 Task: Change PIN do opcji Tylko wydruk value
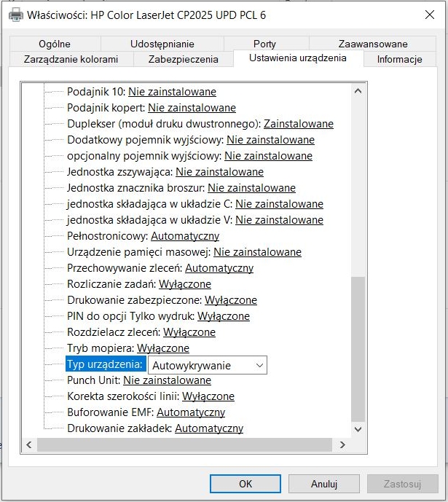pyautogui.click(x=224, y=316)
